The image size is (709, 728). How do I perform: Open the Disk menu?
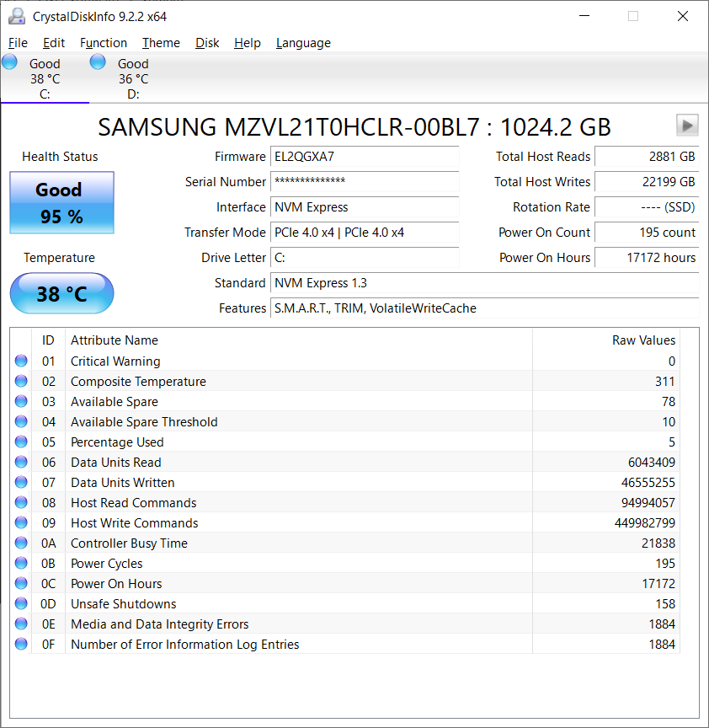tap(207, 43)
